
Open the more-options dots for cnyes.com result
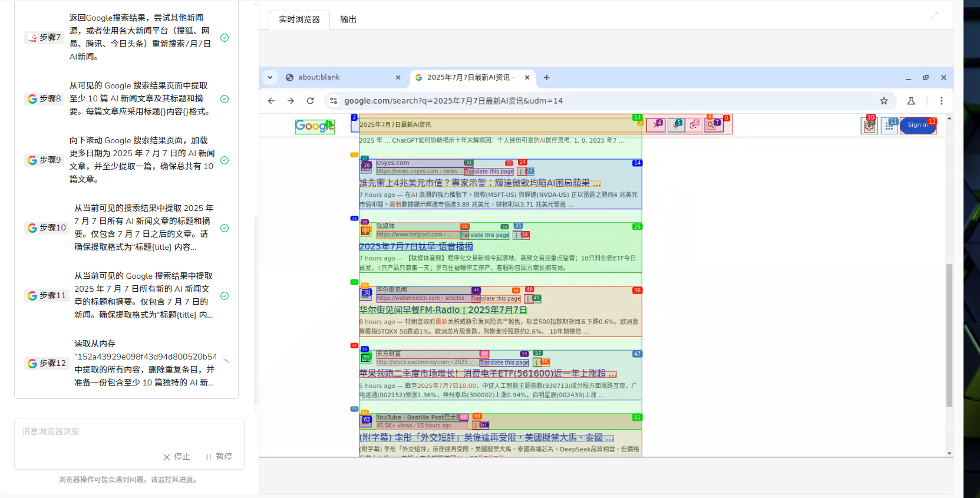click(520, 172)
